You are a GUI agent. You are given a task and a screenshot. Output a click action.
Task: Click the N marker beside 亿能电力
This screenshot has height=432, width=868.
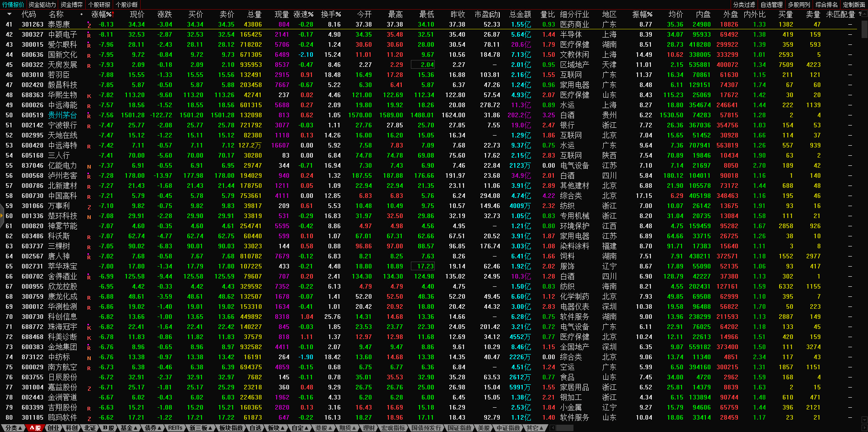[x=89, y=166]
